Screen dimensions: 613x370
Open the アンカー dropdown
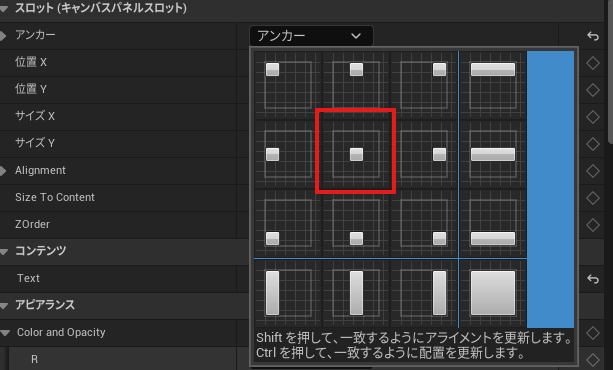(311, 36)
